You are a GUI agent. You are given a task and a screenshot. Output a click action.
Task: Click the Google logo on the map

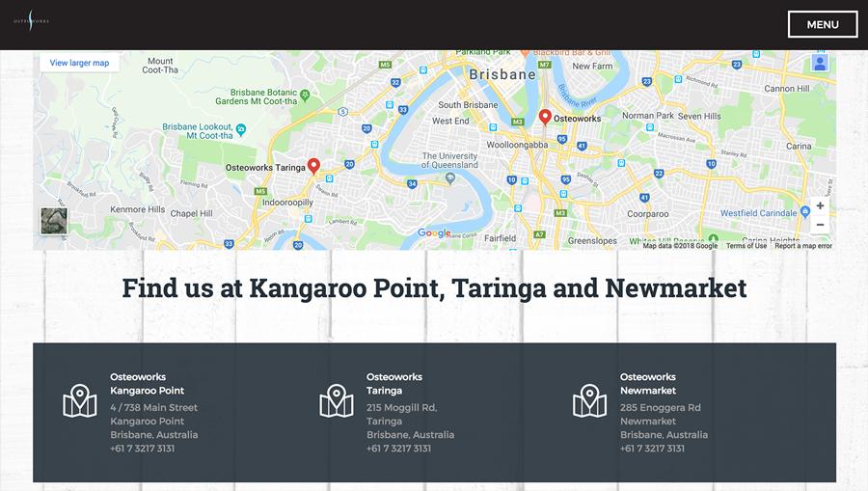(x=434, y=233)
